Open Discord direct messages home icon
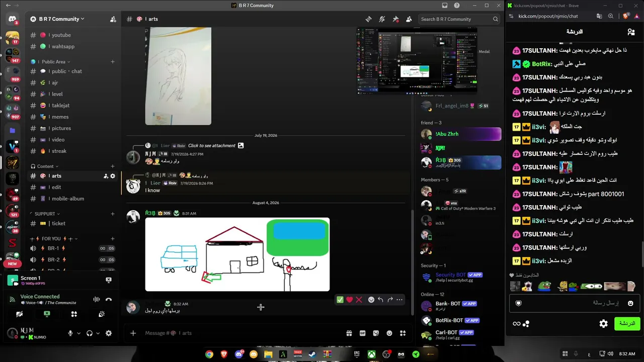The height and width of the screenshot is (362, 644). [x=12, y=20]
